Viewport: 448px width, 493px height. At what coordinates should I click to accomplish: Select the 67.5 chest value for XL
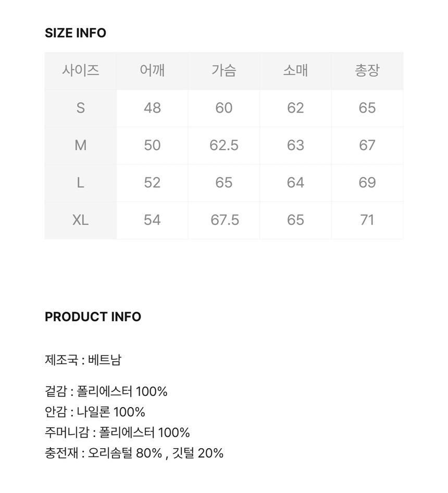pyautogui.click(x=225, y=220)
